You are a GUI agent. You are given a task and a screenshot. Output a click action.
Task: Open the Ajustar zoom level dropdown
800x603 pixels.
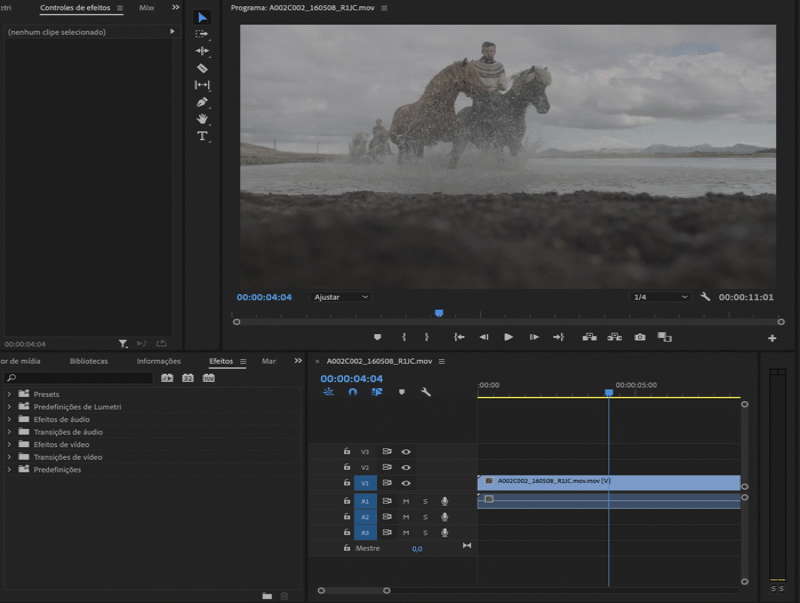pyautogui.click(x=341, y=297)
